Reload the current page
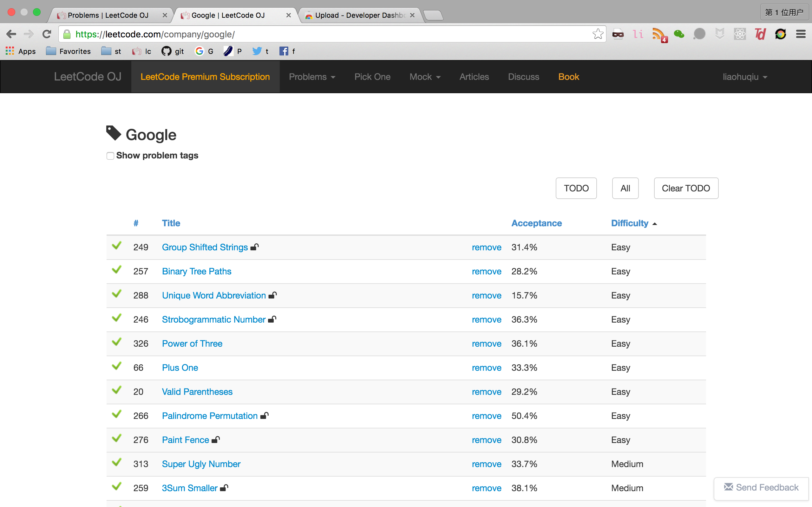 point(47,34)
